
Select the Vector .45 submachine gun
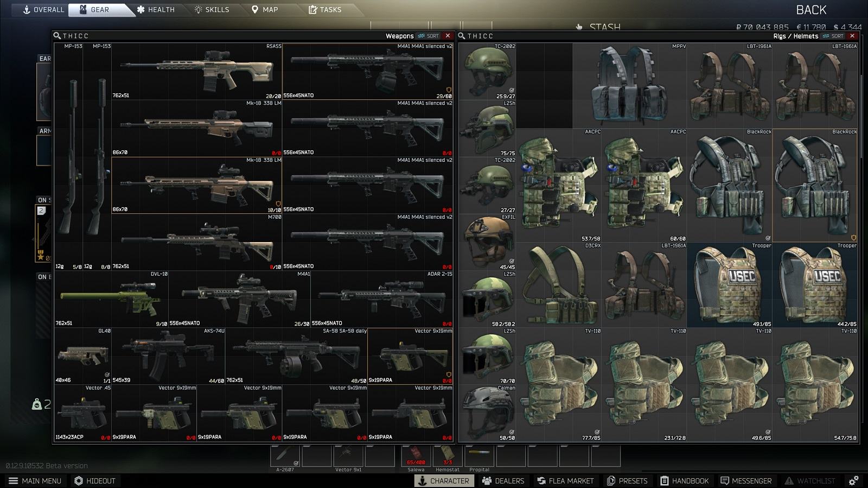tap(83, 414)
